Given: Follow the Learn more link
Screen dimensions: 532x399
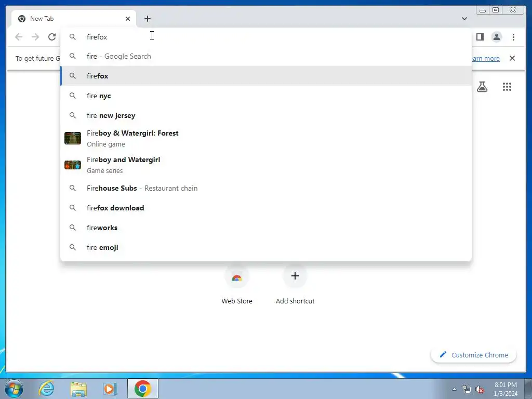Looking at the screenshot, I should pyautogui.click(x=485, y=58).
